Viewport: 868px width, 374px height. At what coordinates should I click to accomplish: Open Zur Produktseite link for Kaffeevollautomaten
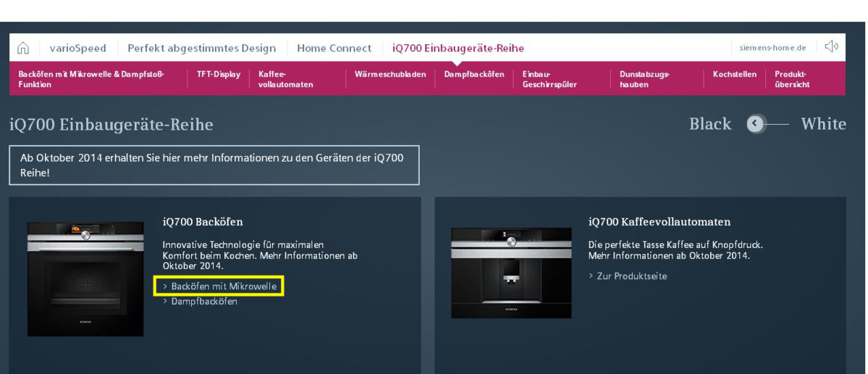[x=631, y=276]
